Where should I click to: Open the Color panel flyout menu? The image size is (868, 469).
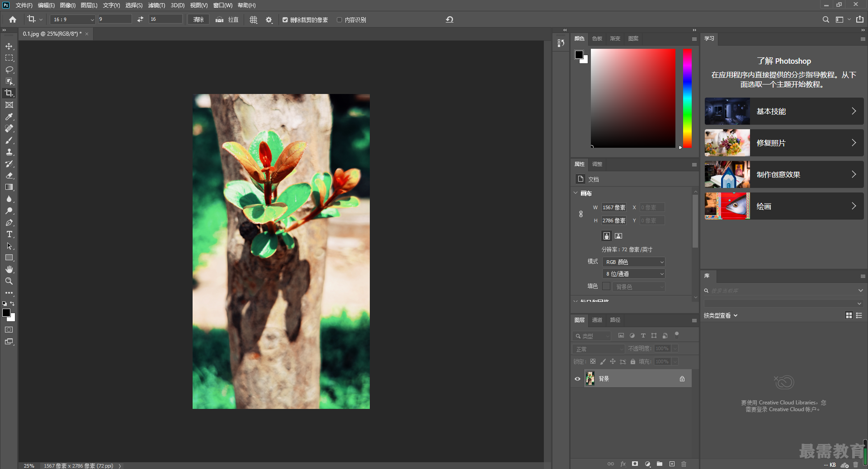coord(694,39)
